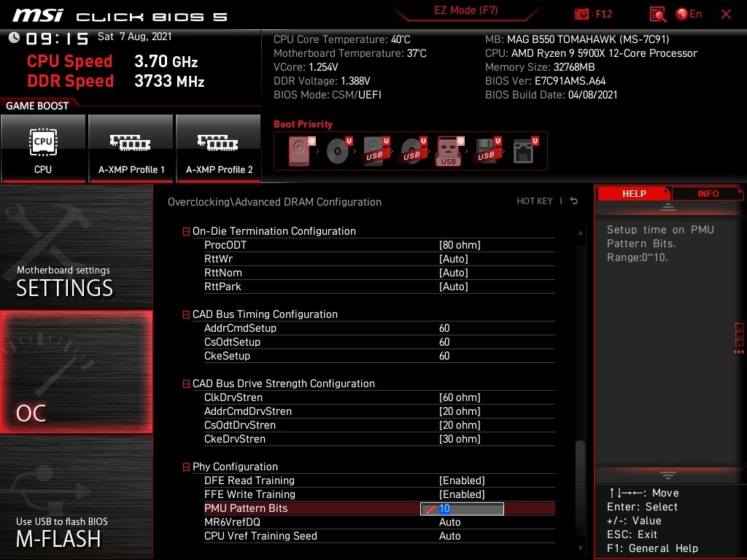
Task: Select the MR6VrefDQ Auto value
Action: (x=449, y=522)
